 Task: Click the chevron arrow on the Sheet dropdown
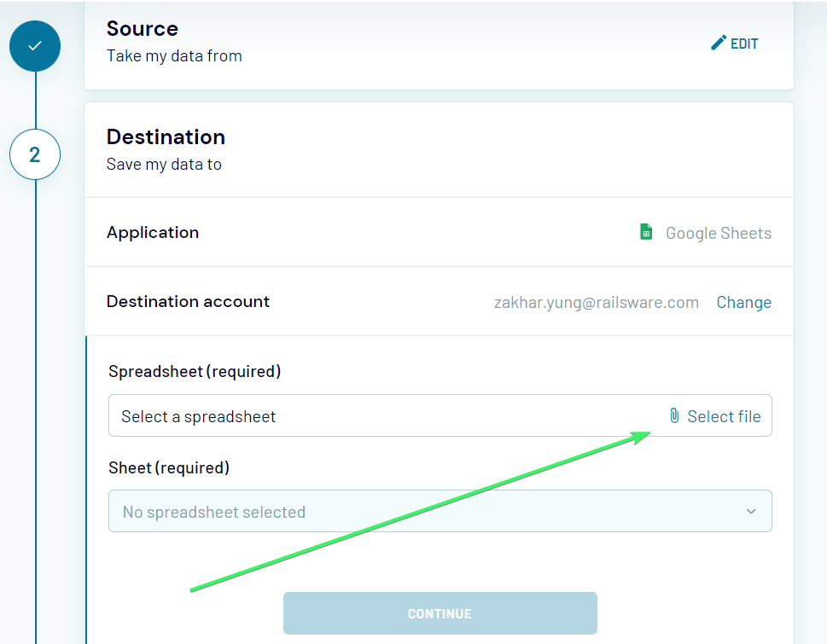[x=751, y=511]
